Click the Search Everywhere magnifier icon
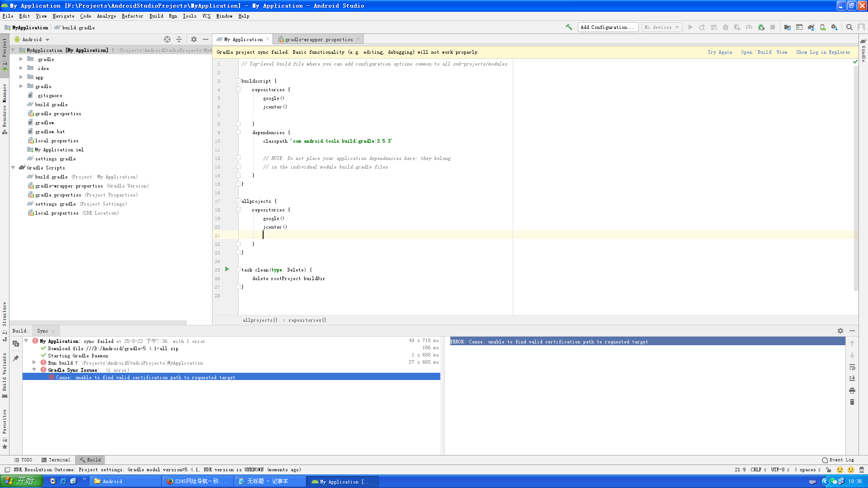The height and width of the screenshot is (488, 868). (x=849, y=27)
